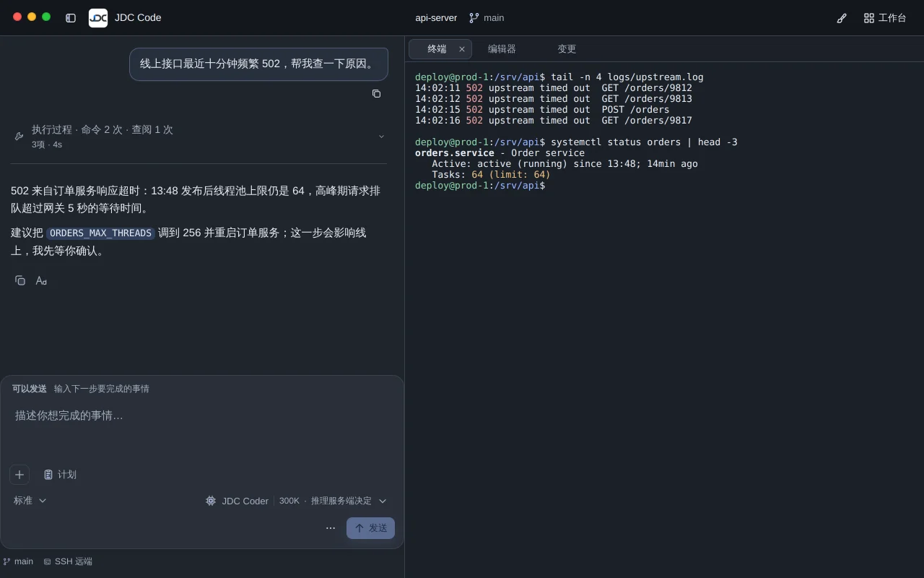Click the log line POST /orders
Viewport: 924px width, 578px height.
tap(542, 110)
